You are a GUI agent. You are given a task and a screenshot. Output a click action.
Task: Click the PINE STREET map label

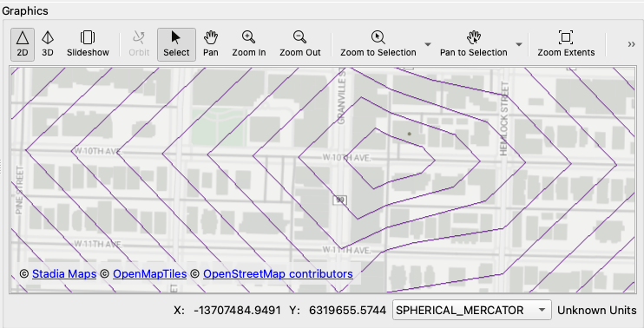pos(19,190)
